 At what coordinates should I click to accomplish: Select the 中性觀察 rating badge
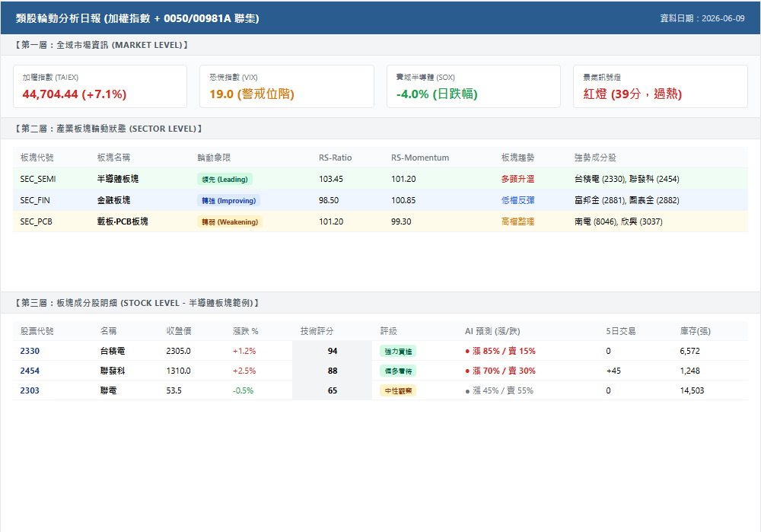[x=398, y=390]
